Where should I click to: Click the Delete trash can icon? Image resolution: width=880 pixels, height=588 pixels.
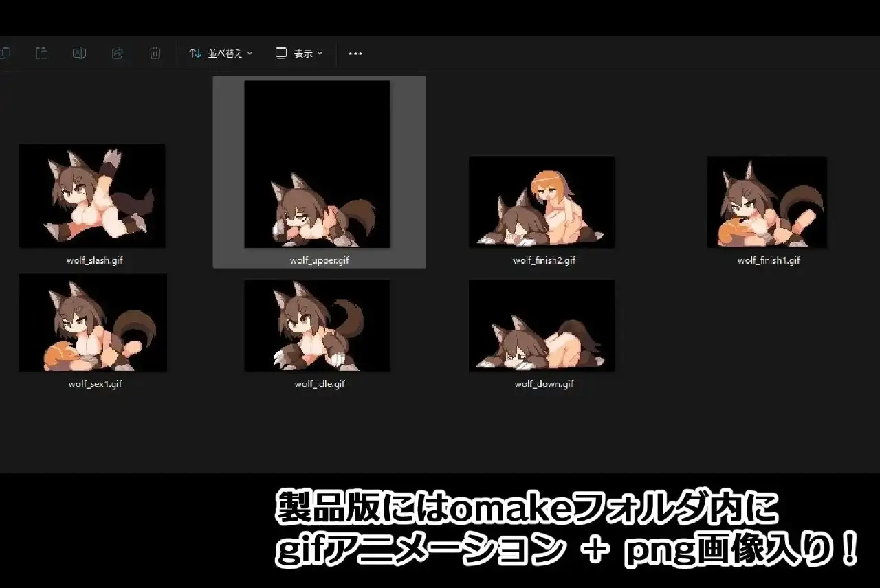[x=155, y=53]
